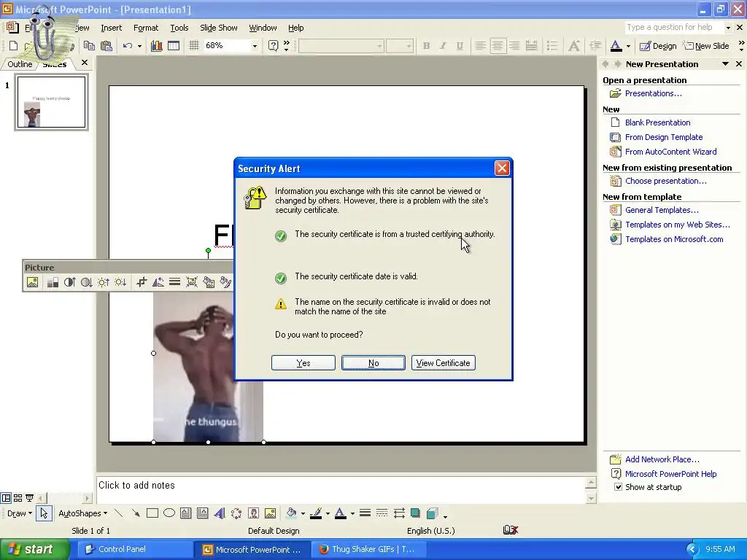
Task: Select slide 1 thumbnail in Slides pane
Action: pos(52,102)
